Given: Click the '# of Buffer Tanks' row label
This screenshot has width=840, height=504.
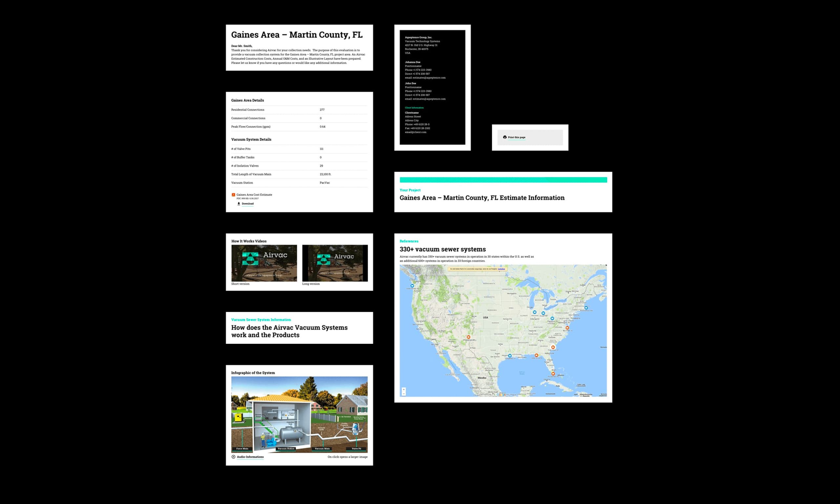Looking at the screenshot, I should [x=243, y=157].
